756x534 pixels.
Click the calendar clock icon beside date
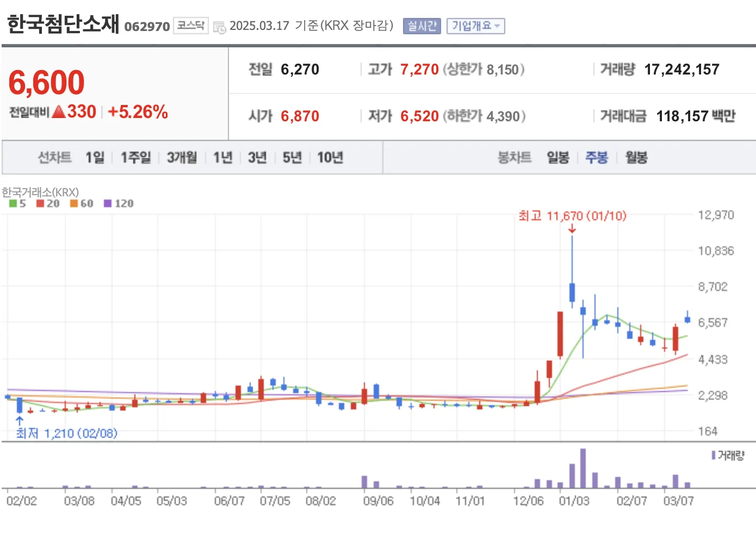tap(220, 27)
